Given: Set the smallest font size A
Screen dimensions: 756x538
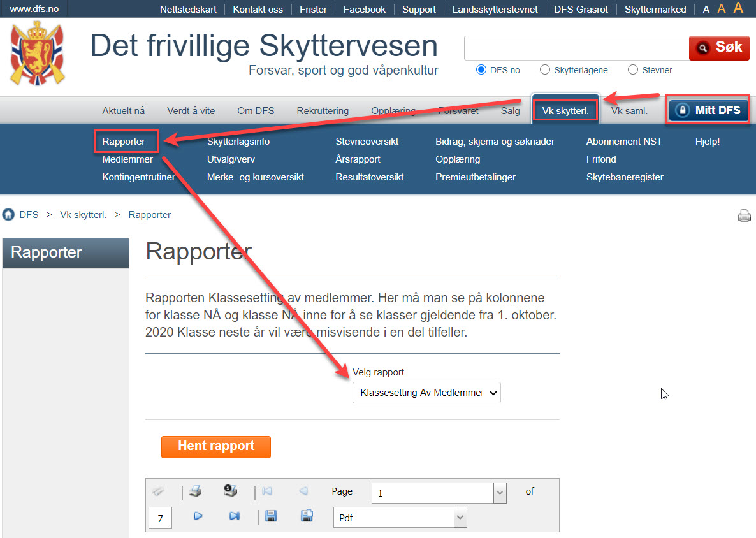Looking at the screenshot, I should [x=706, y=10].
